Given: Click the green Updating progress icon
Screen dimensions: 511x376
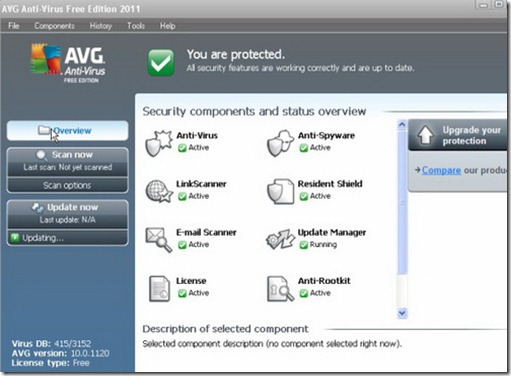Looking at the screenshot, I should [x=15, y=237].
